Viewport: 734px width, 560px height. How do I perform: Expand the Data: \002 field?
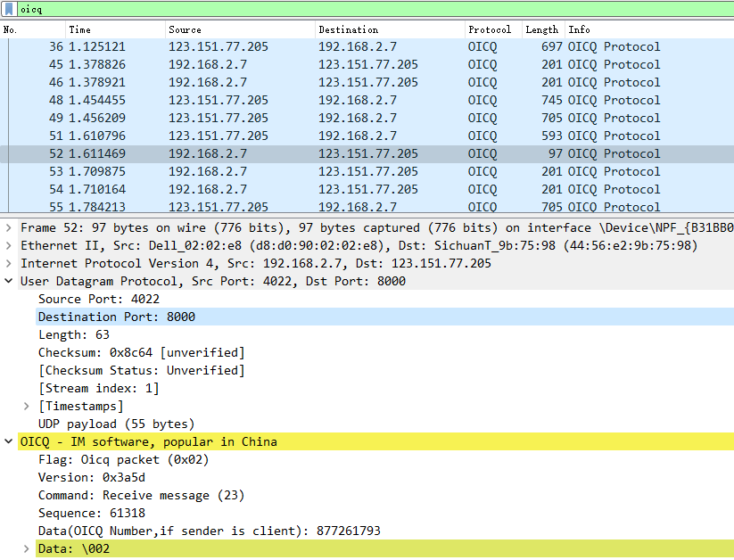coord(27,548)
